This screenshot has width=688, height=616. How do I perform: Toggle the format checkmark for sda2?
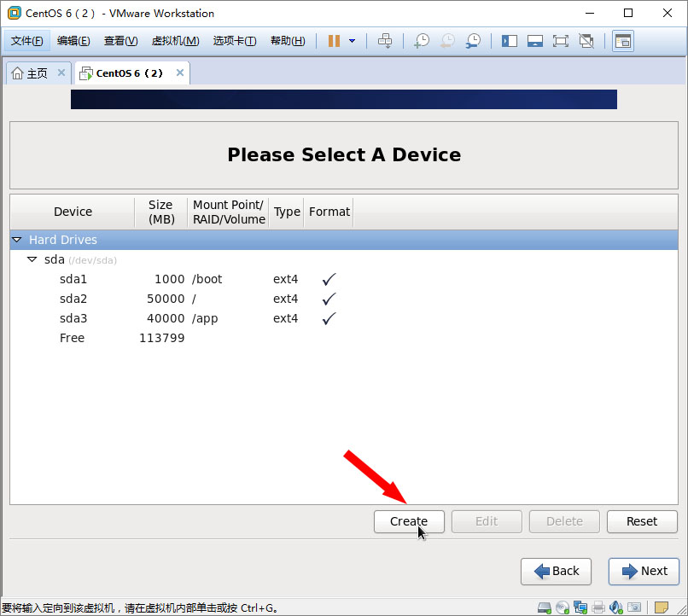(x=329, y=299)
